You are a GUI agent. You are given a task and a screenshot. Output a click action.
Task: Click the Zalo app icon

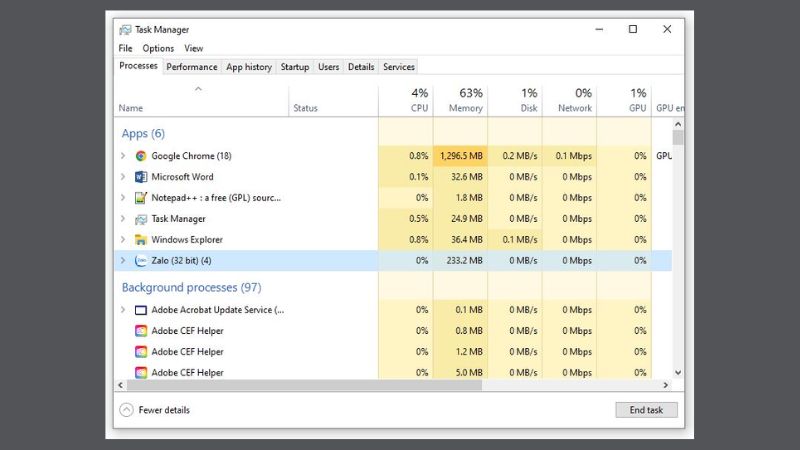click(x=141, y=261)
